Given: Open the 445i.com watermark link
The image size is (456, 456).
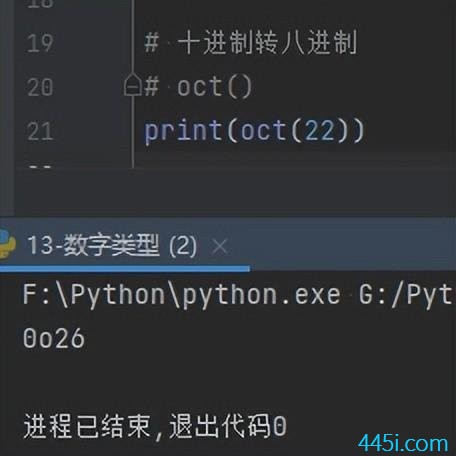Looking at the screenshot, I should (x=403, y=443).
